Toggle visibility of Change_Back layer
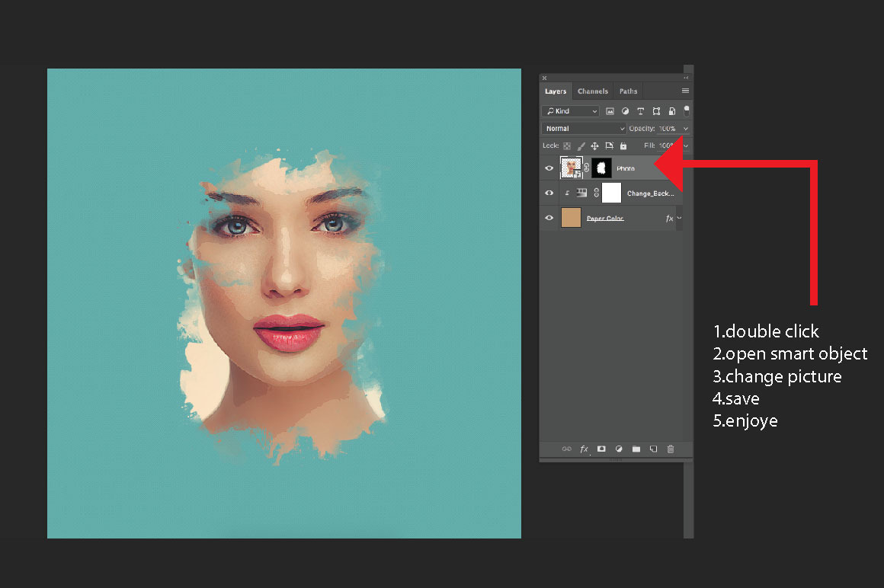 (549, 193)
